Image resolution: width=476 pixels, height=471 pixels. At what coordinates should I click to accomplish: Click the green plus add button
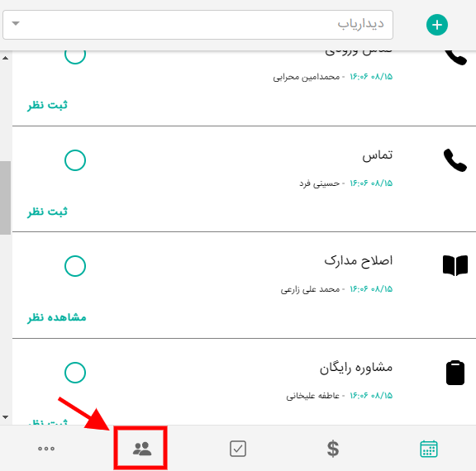(437, 25)
